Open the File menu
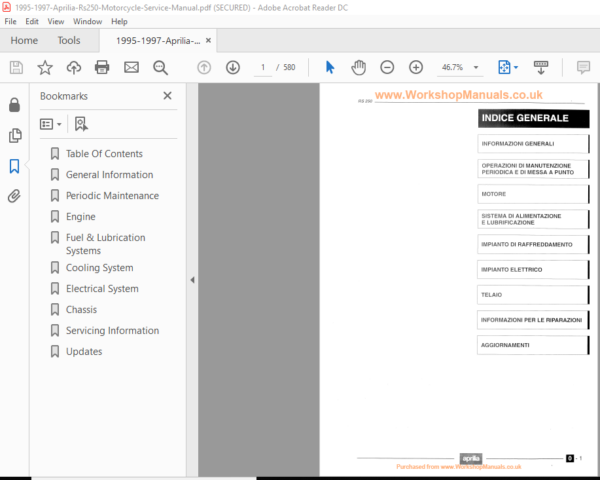The height and width of the screenshot is (480, 600). coord(10,21)
